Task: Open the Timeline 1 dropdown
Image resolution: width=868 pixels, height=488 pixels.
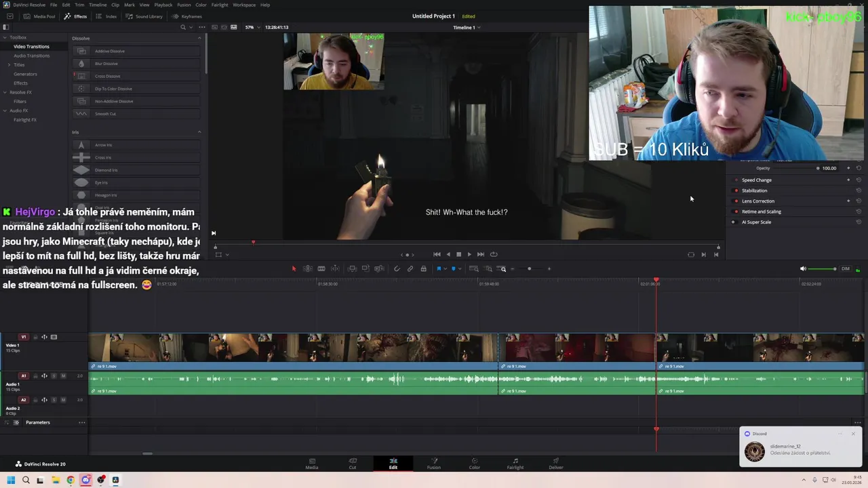Action: click(467, 27)
